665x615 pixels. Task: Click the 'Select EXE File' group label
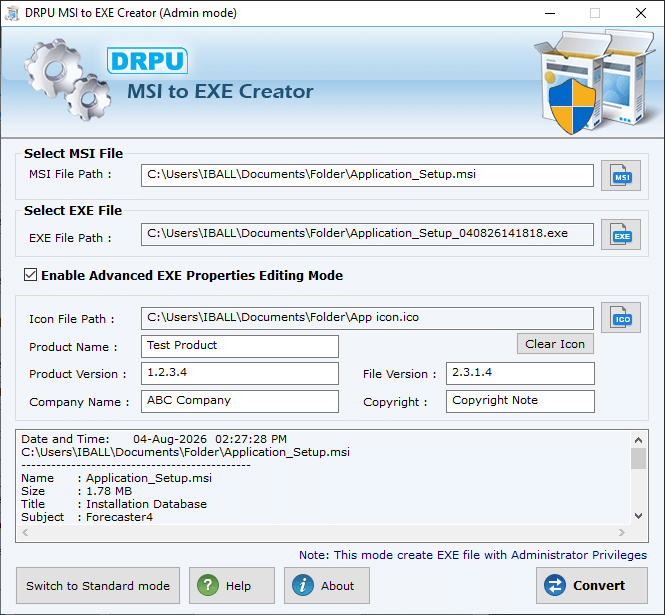pos(73,210)
